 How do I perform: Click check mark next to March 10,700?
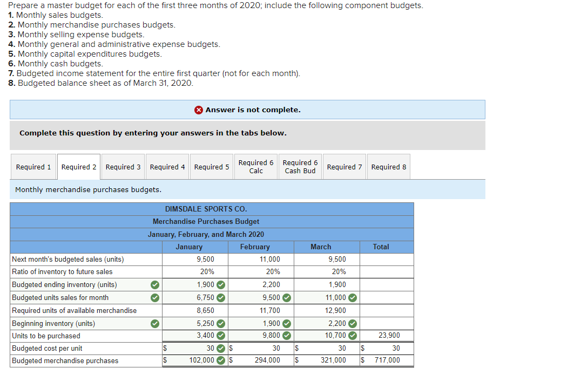coord(353,335)
